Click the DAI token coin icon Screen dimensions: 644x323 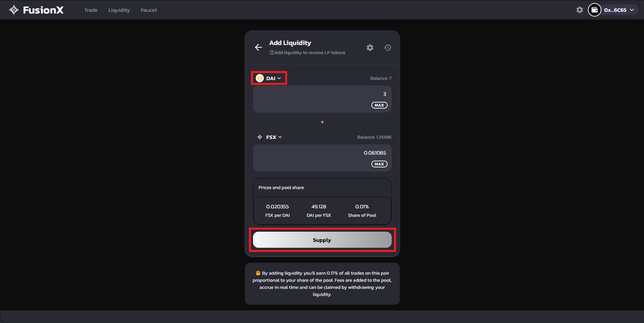pos(260,78)
